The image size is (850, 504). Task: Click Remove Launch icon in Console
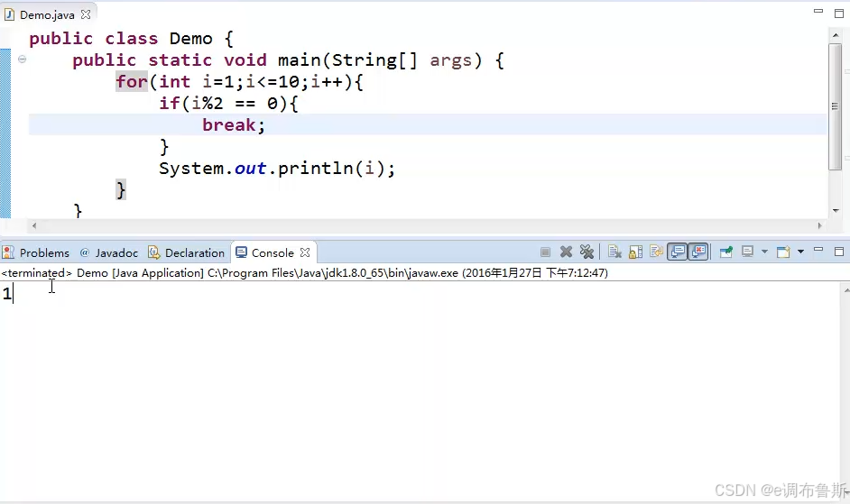(566, 252)
